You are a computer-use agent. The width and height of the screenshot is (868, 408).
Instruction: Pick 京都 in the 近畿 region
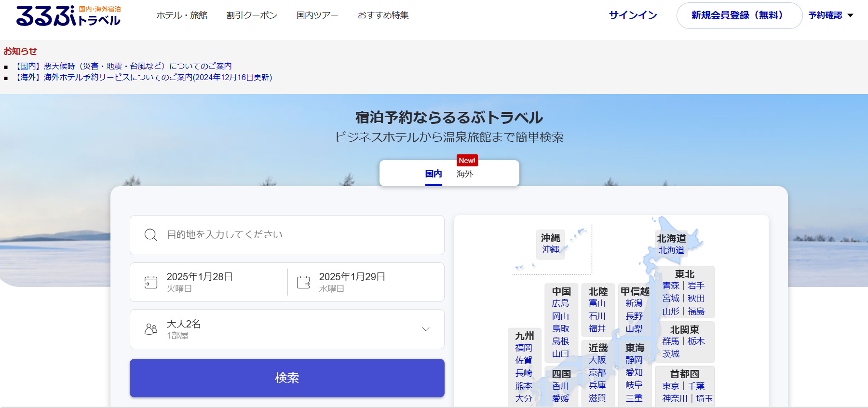pyautogui.click(x=597, y=373)
